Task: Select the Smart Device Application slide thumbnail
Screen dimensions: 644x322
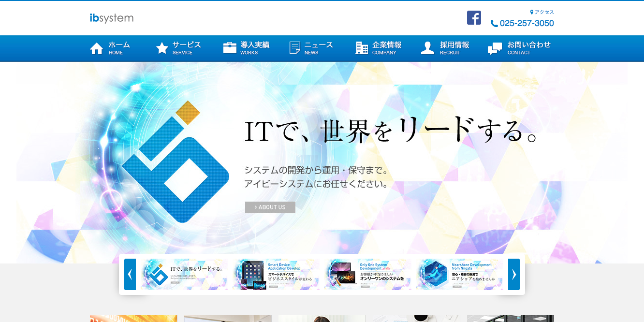Action: [276, 274]
